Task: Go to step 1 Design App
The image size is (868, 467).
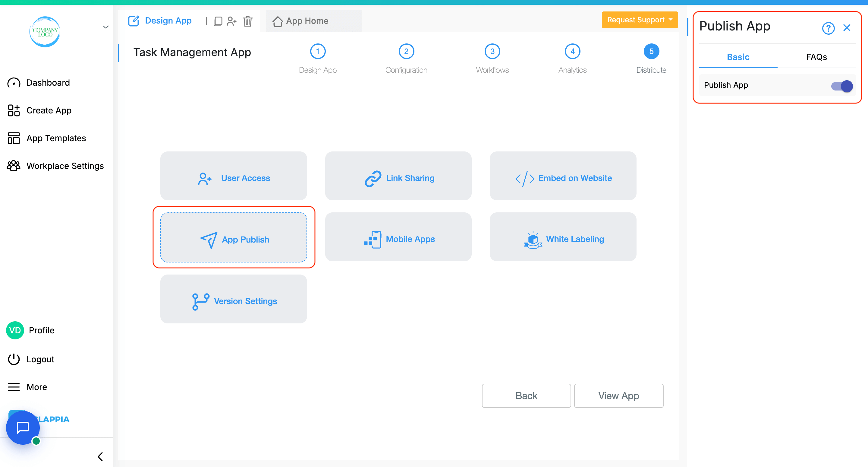Action: 317,51
